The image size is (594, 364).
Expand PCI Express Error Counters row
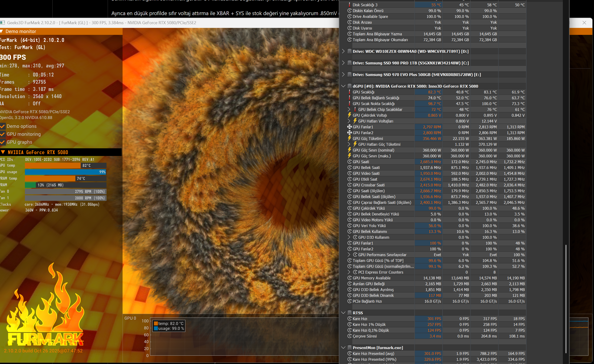click(x=349, y=272)
